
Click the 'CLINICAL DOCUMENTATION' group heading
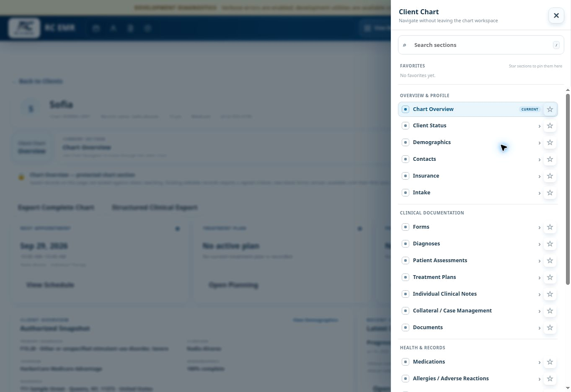pyautogui.click(x=432, y=213)
